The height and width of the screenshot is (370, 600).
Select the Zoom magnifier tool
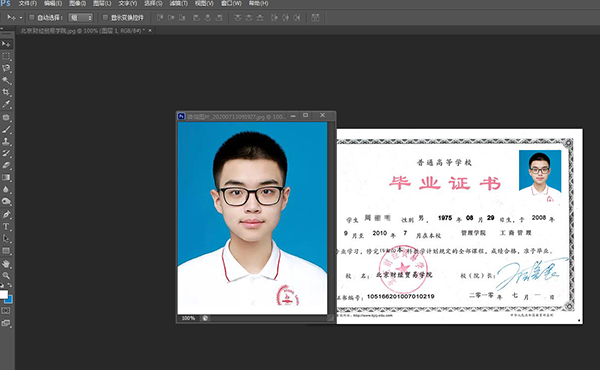click(x=6, y=275)
